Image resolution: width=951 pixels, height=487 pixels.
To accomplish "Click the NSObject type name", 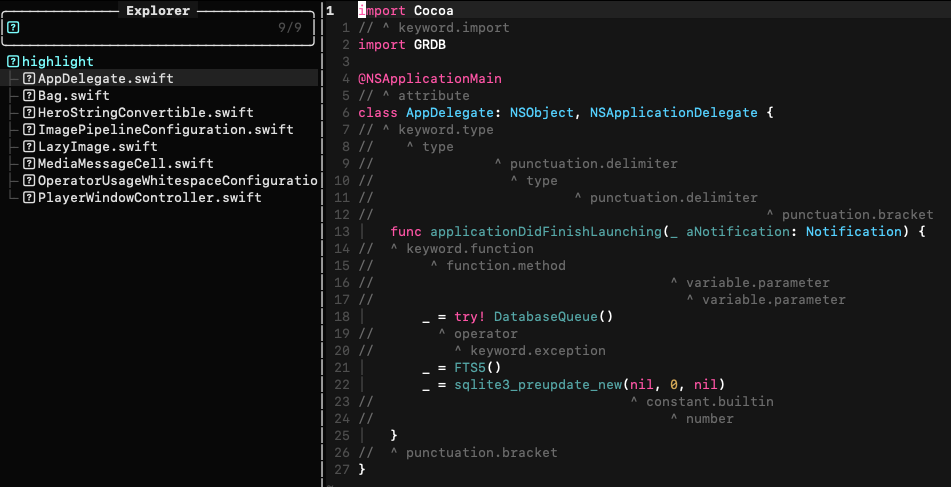I will click(x=542, y=113).
